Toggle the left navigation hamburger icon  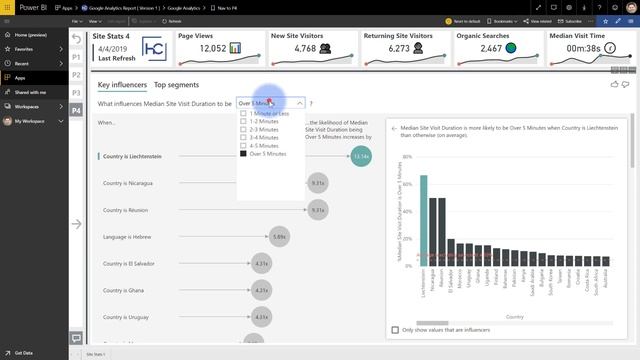pos(7,21)
